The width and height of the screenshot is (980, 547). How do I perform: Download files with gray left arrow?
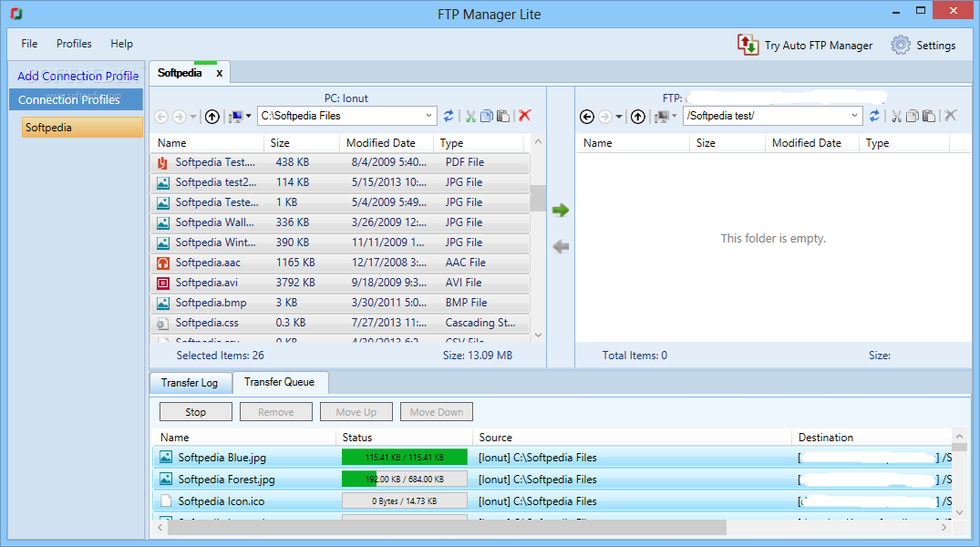pyautogui.click(x=561, y=246)
